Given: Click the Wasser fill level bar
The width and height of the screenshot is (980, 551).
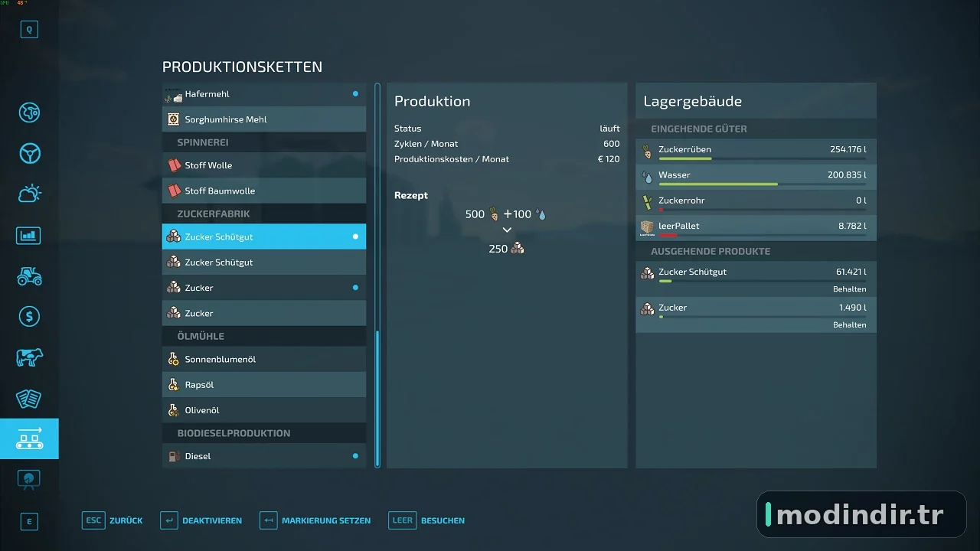Looking at the screenshot, I should point(763,184).
